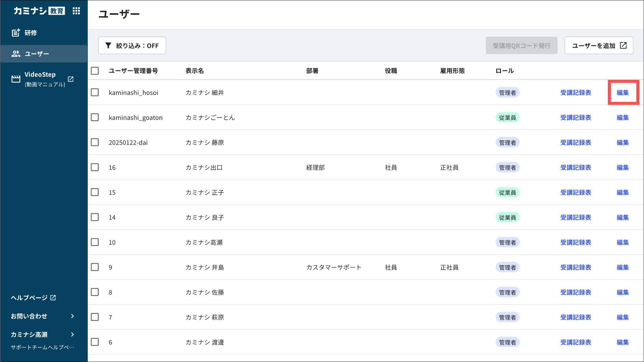Click external link icon beside ヘルプページ

[53, 298]
